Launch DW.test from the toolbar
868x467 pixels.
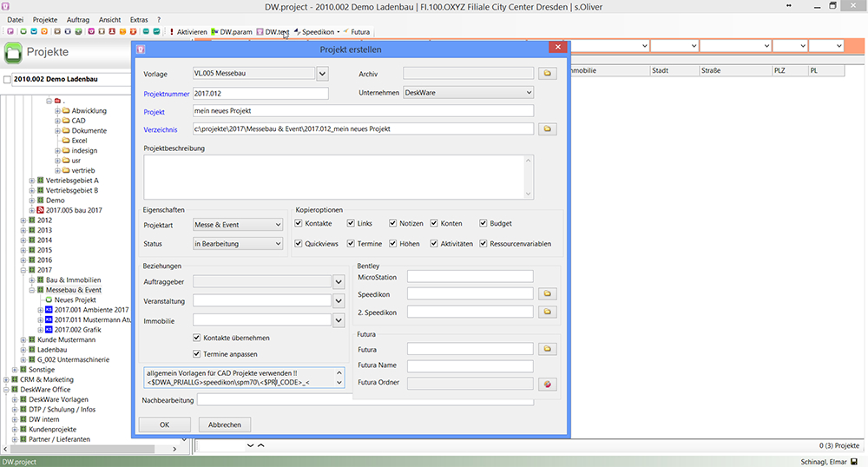pyautogui.click(x=273, y=32)
